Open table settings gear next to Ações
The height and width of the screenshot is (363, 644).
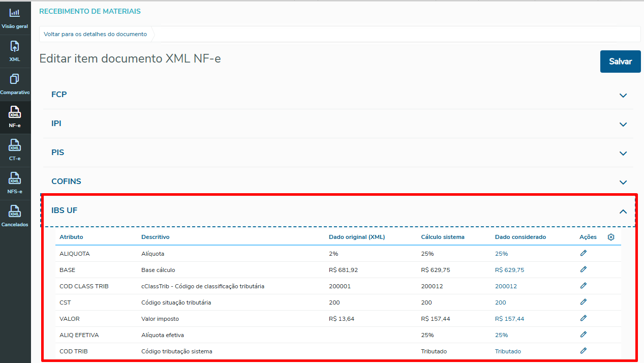611,237
